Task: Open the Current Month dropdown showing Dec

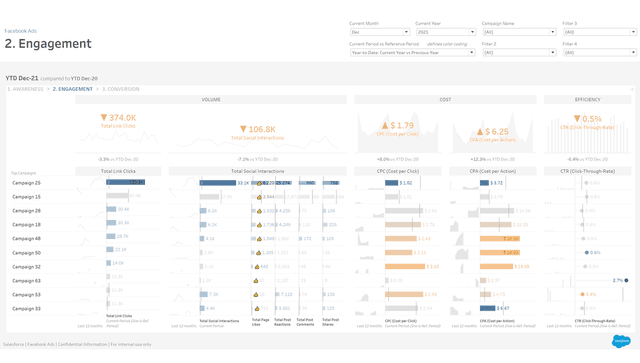Action: pyautogui.click(x=380, y=32)
